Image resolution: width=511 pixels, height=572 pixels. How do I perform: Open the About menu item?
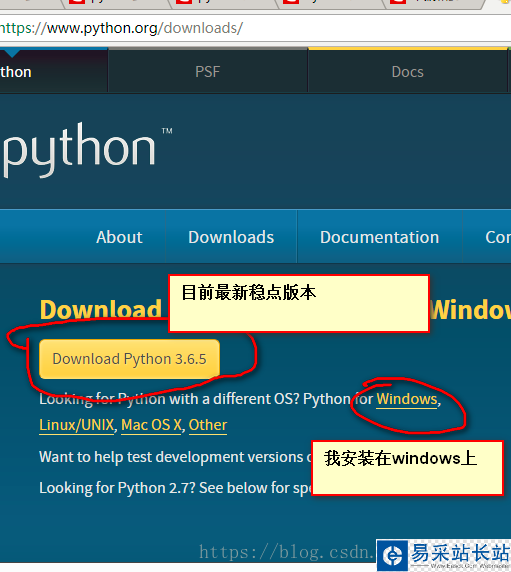click(x=119, y=237)
